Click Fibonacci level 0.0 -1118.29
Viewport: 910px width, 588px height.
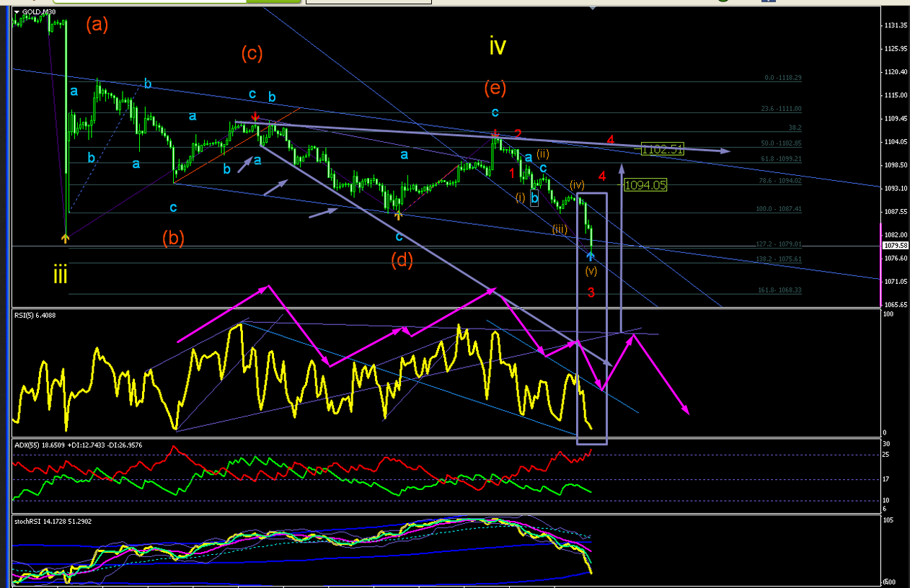(783, 78)
